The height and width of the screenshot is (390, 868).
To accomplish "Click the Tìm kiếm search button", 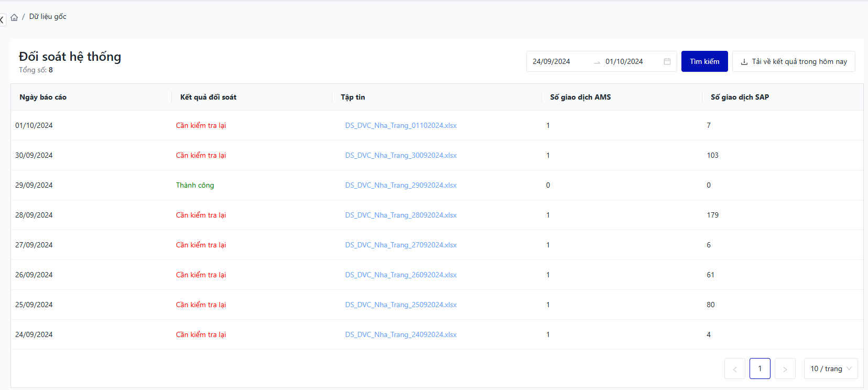I will 704,61.
